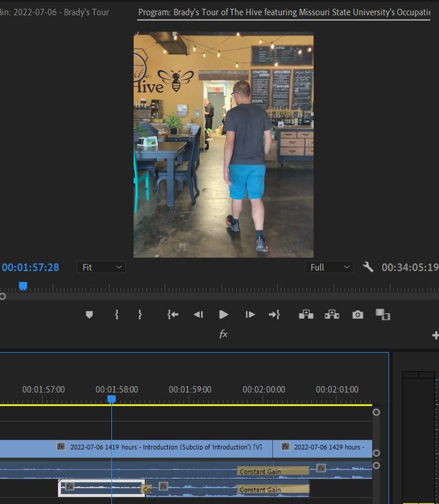Step forward one frame

coord(250,314)
